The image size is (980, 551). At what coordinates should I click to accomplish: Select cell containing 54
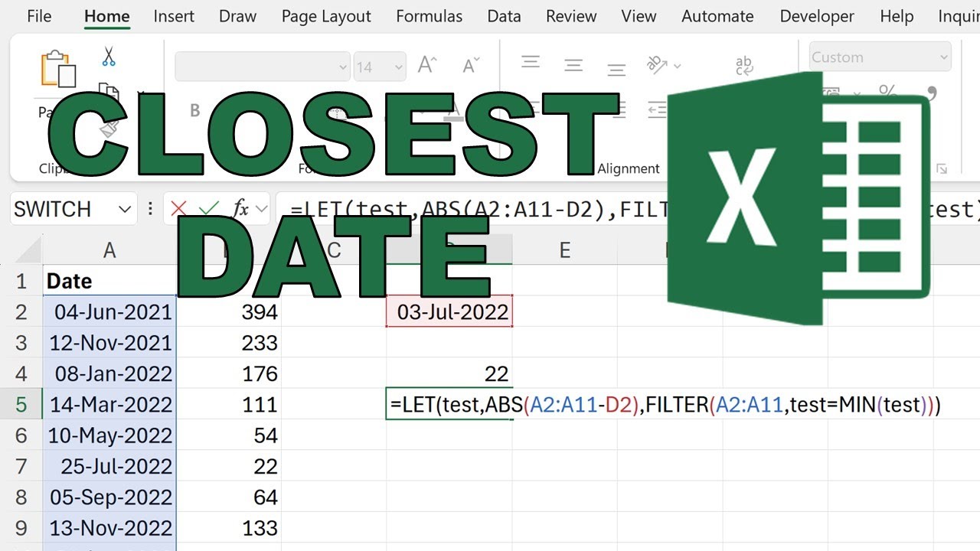pyautogui.click(x=229, y=435)
